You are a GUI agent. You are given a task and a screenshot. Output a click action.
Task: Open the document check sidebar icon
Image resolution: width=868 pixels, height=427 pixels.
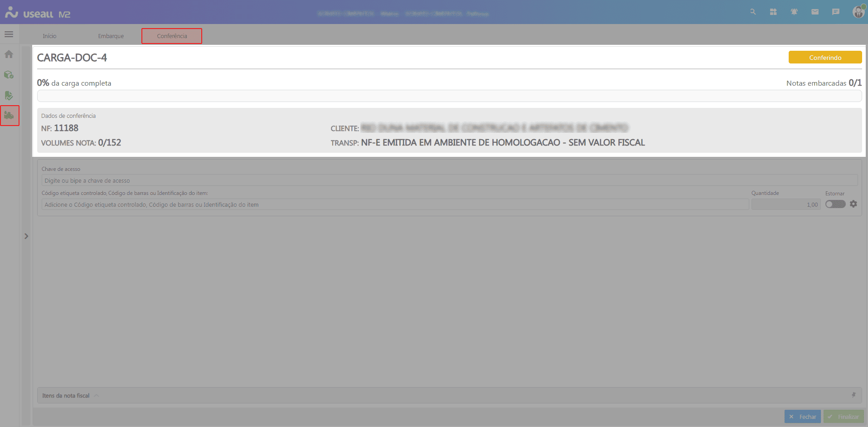(9, 96)
